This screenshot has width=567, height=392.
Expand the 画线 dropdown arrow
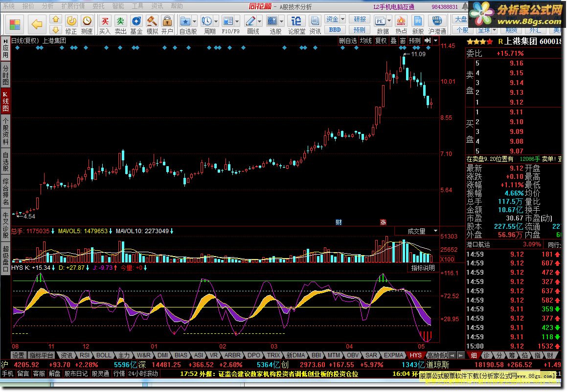260,21
